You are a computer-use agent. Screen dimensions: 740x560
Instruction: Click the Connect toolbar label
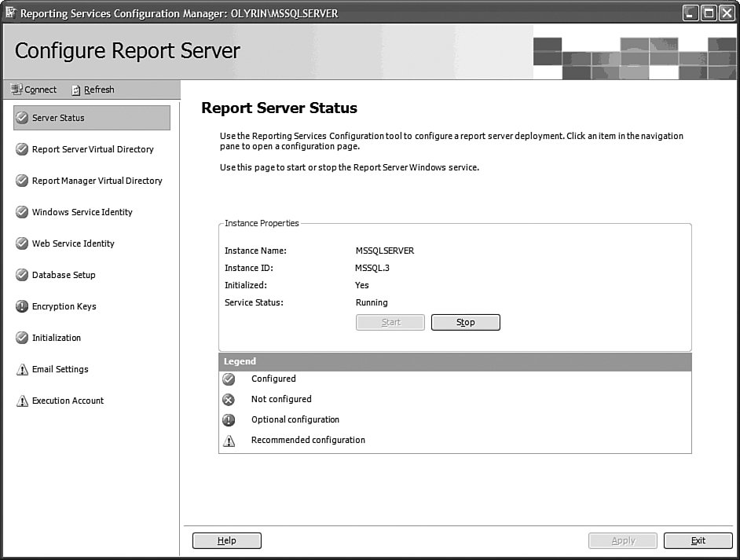point(40,90)
